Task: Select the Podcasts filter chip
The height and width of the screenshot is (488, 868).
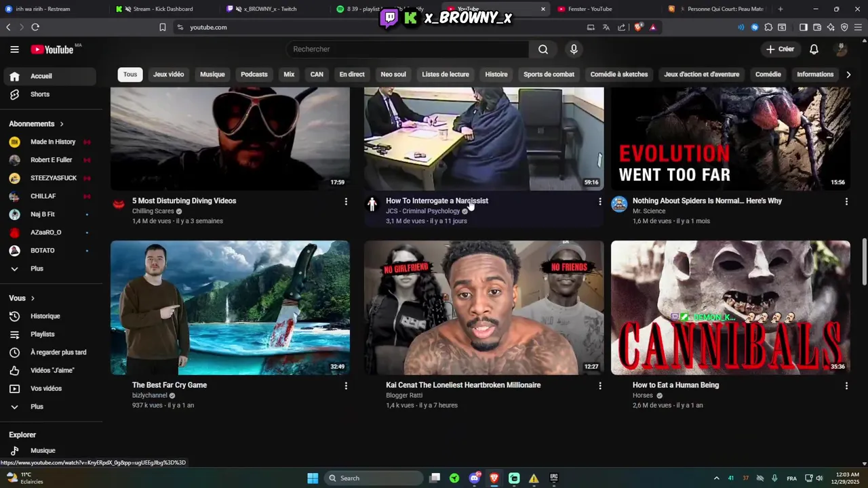Action: coord(254,75)
